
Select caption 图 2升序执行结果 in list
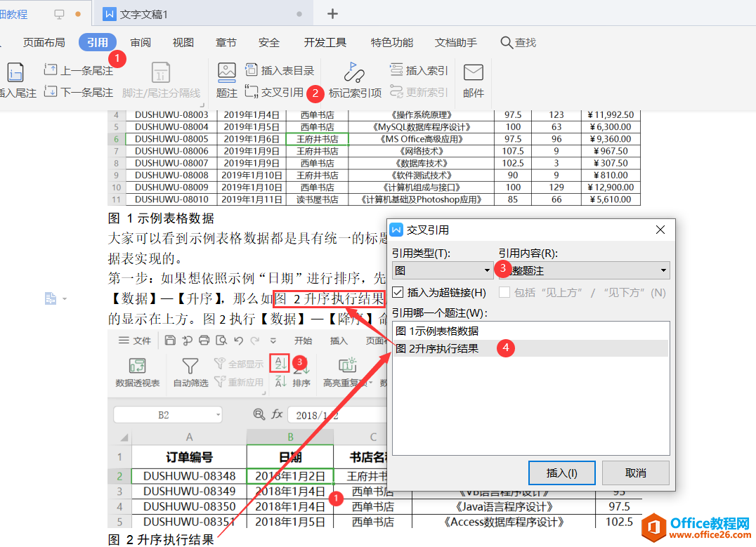coord(531,348)
